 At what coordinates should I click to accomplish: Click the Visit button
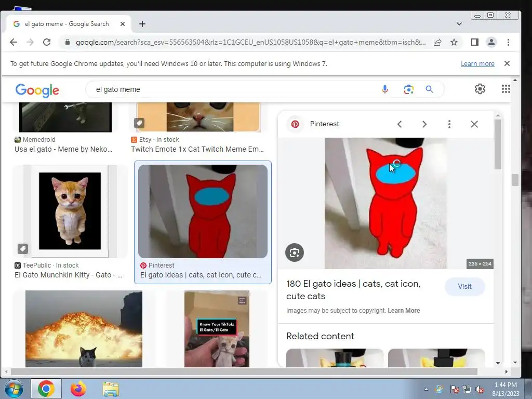point(464,286)
